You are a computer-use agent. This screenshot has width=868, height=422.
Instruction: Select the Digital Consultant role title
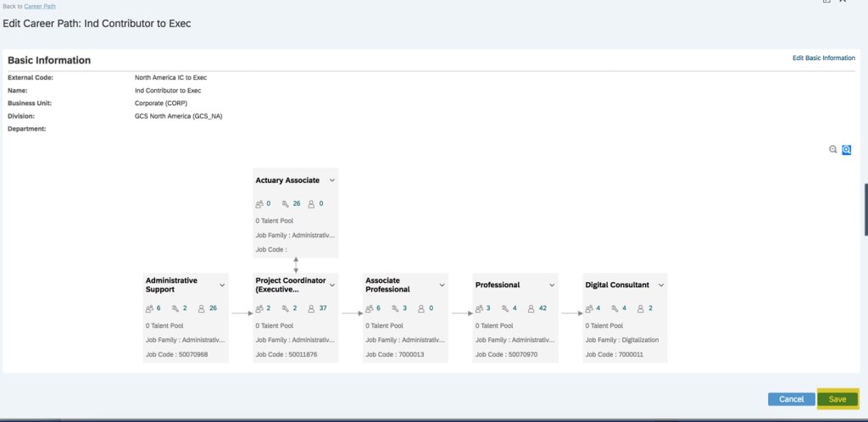pyautogui.click(x=617, y=285)
